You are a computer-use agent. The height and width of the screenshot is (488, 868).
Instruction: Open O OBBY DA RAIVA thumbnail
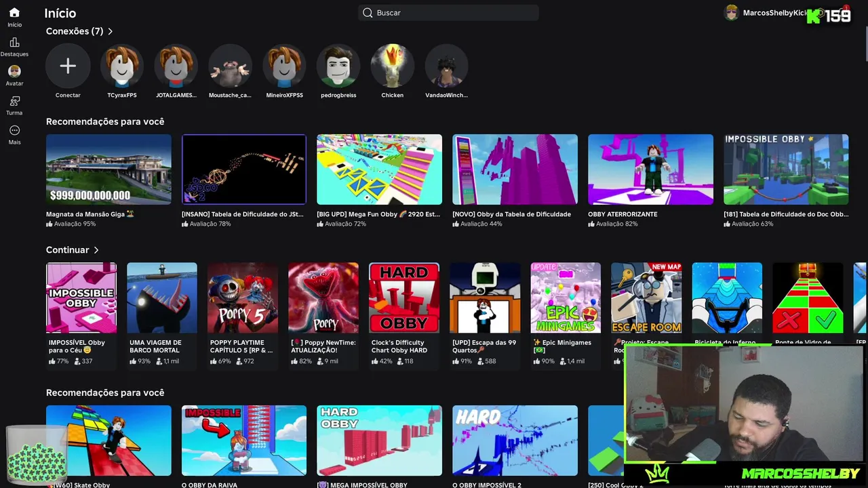pyautogui.click(x=244, y=441)
